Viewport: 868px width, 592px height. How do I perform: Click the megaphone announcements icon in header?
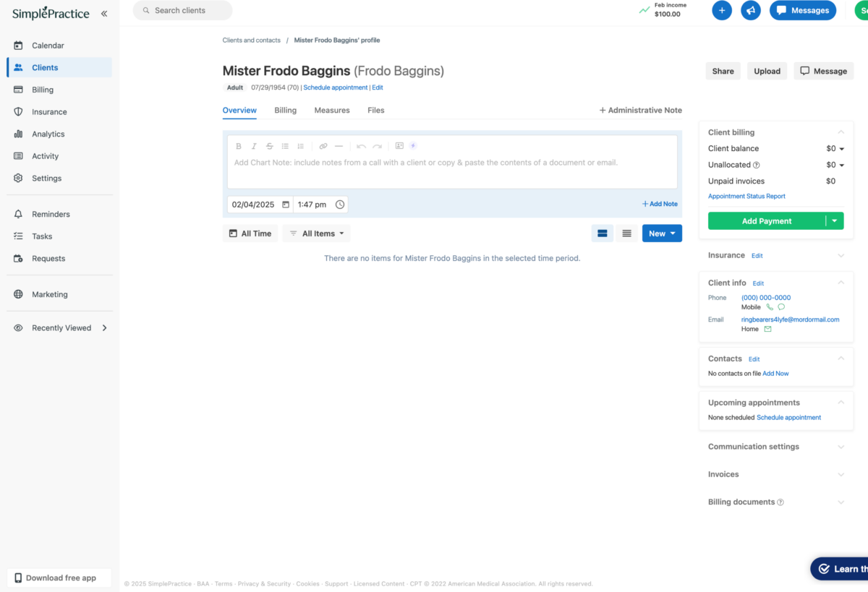[x=750, y=10]
